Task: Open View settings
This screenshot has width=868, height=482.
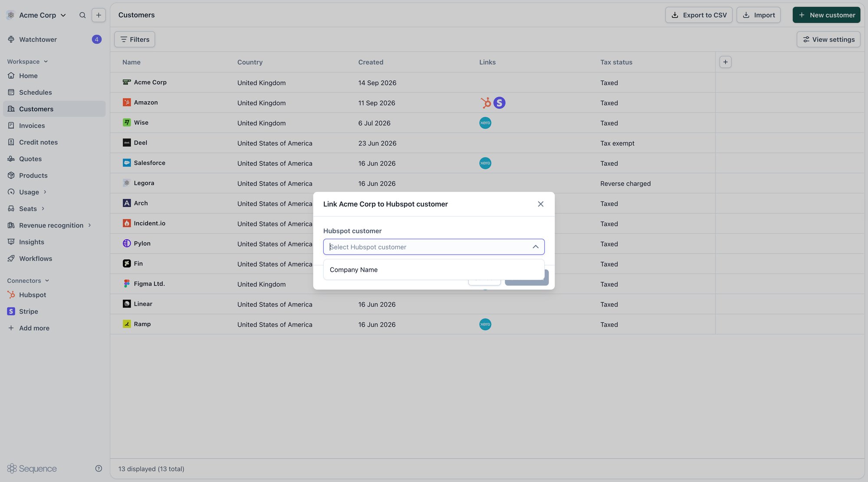Action: tap(829, 40)
